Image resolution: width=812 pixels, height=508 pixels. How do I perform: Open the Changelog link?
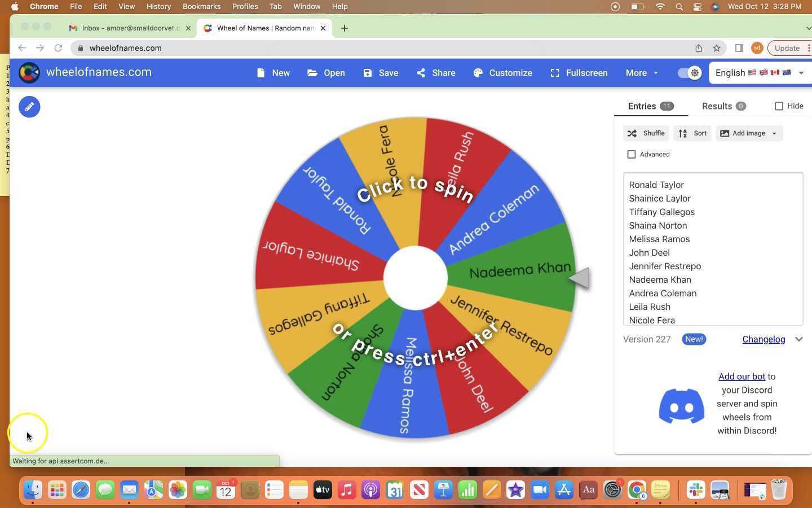(x=764, y=339)
